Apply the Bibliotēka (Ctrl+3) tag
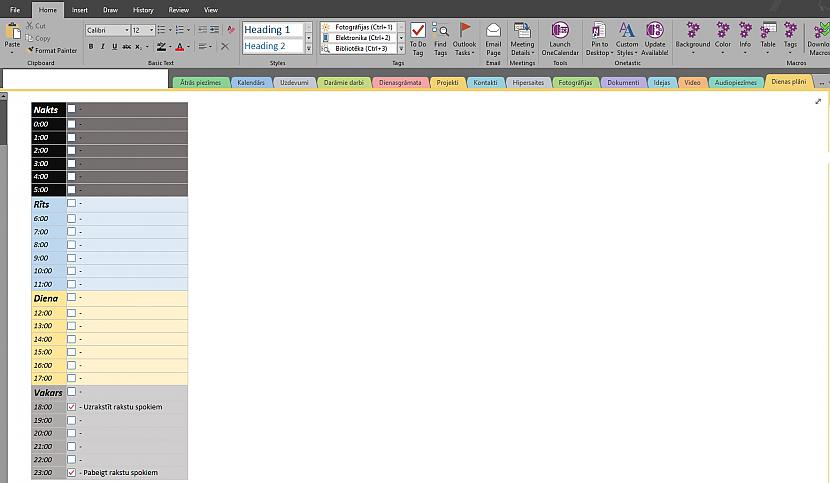This screenshot has height=483, width=830. coord(359,48)
